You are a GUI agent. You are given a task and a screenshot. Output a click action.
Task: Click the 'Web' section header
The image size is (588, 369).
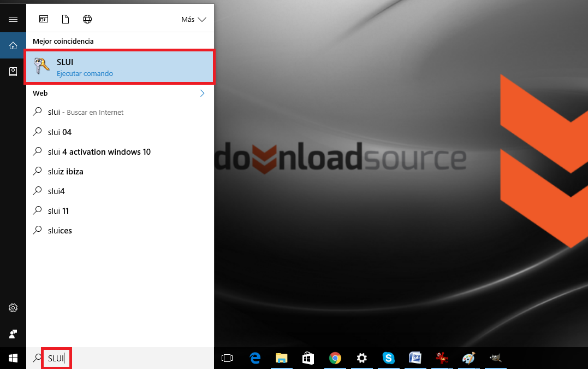pyautogui.click(x=40, y=93)
